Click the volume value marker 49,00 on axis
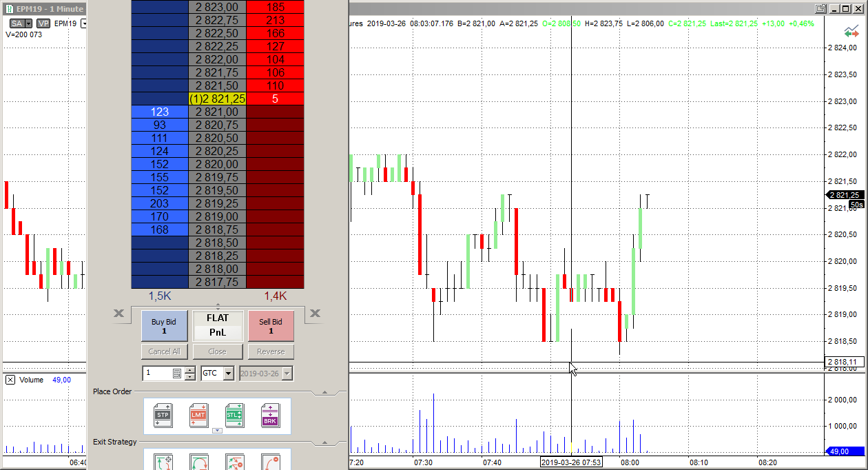 845,451
